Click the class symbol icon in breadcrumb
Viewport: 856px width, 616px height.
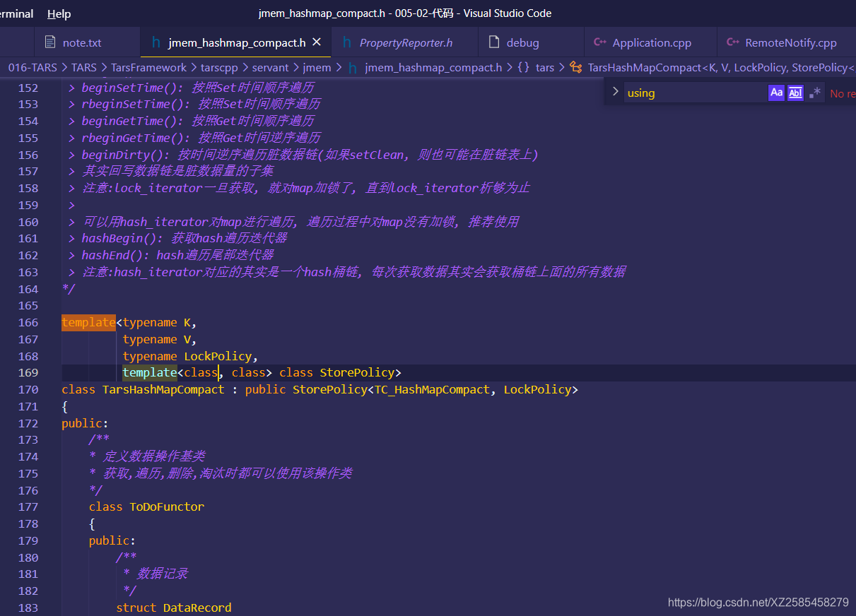[575, 67]
